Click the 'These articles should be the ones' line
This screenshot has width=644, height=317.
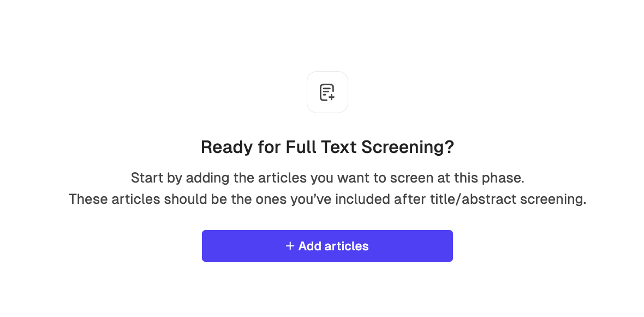[x=327, y=199]
